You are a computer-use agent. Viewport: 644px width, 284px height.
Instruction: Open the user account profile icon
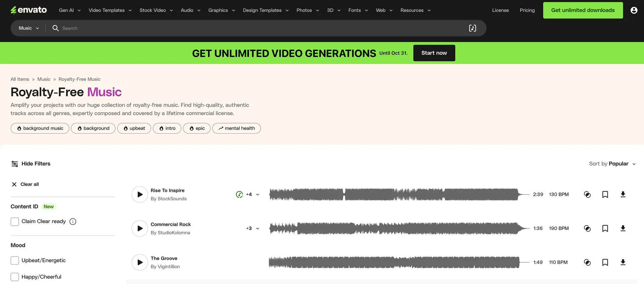pos(634,10)
